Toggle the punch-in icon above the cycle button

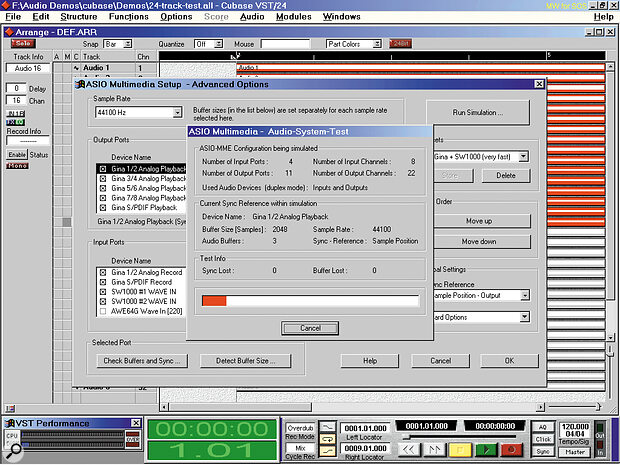(x=328, y=427)
